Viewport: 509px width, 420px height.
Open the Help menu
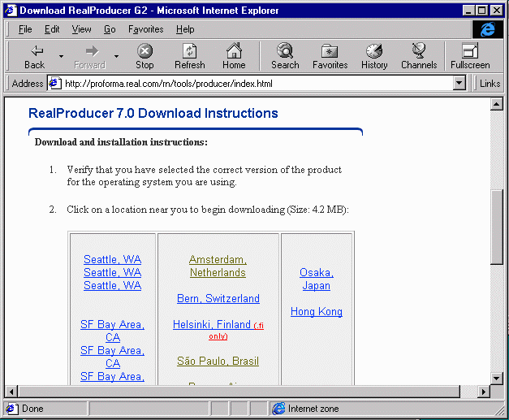click(x=185, y=29)
